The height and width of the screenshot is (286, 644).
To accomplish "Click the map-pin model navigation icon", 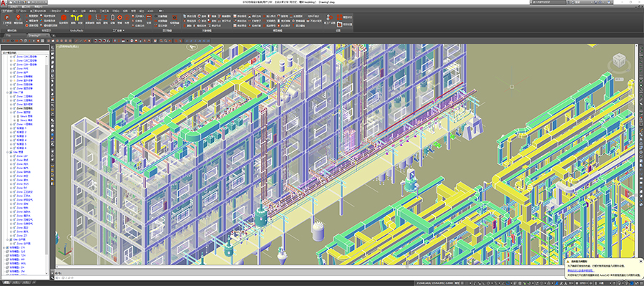I will point(19,18).
